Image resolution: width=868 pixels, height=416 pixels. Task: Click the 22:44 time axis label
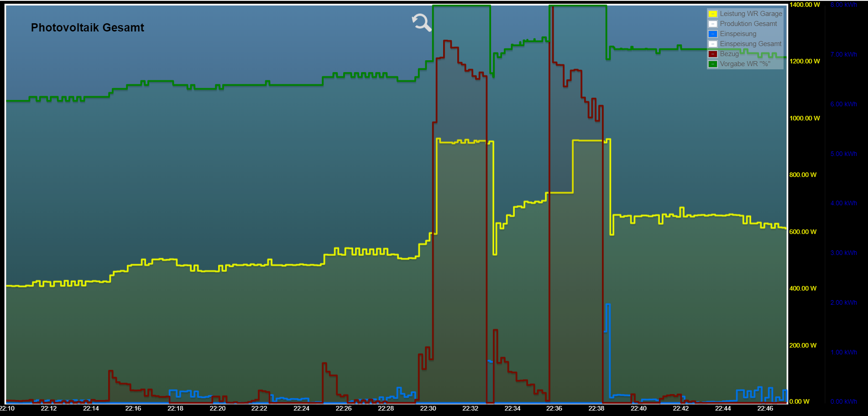pyautogui.click(x=723, y=408)
